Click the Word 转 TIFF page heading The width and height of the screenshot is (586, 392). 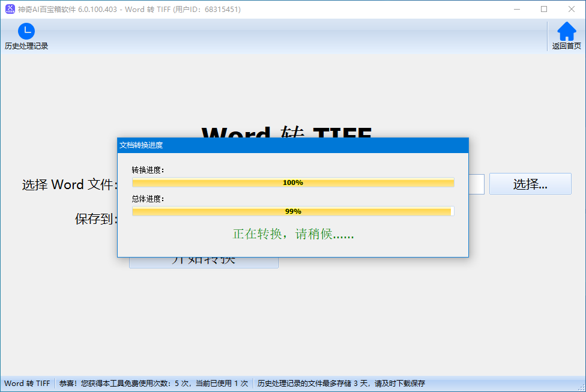(x=286, y=131)
